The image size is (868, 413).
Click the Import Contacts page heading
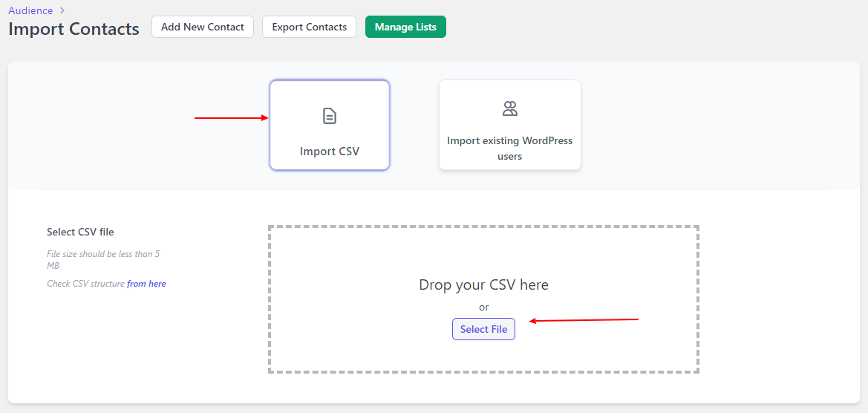point(74,29)
